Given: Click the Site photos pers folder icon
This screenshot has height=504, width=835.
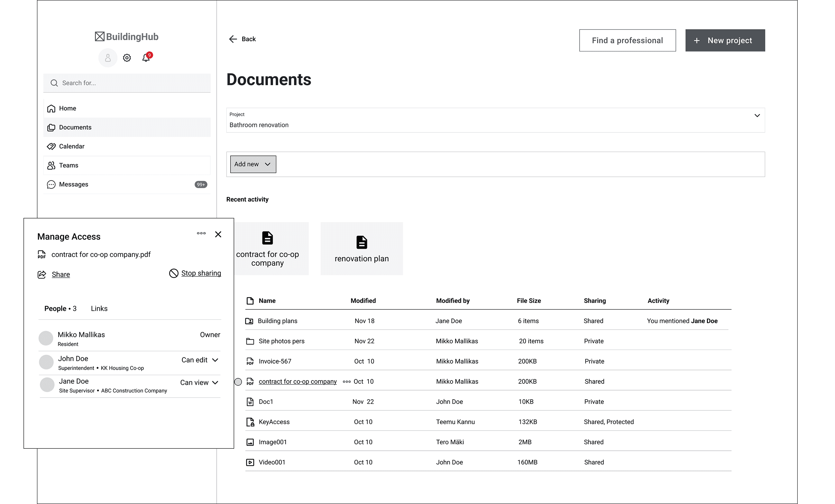Looking at the screenshot, I should [x=250, y=341].
